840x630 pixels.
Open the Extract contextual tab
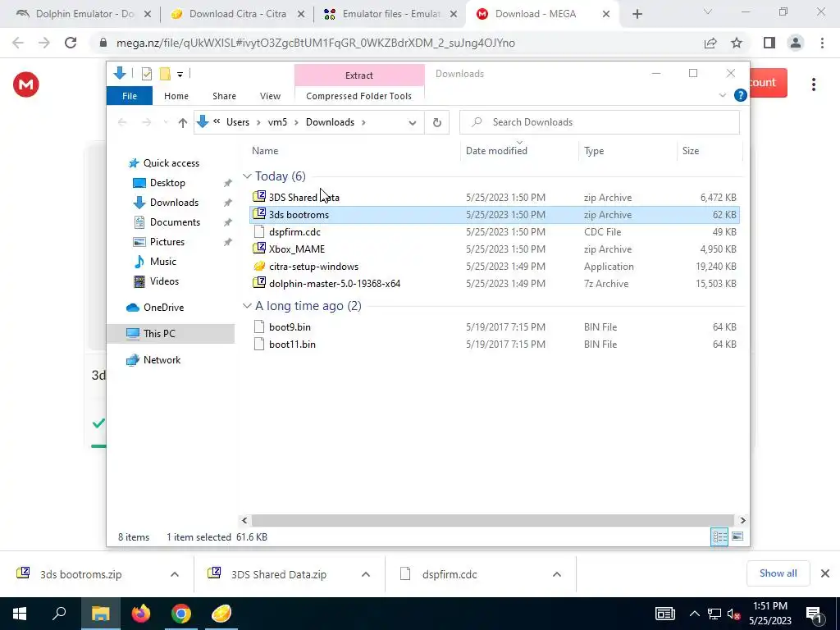click(x=359, y=75)
